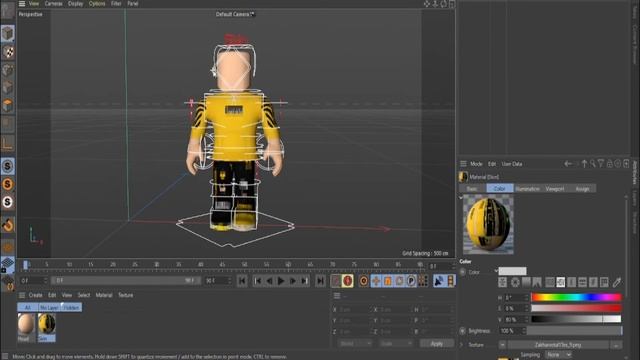Select the Head material thumbnail
640x360 pixels.
pos(26,324)
